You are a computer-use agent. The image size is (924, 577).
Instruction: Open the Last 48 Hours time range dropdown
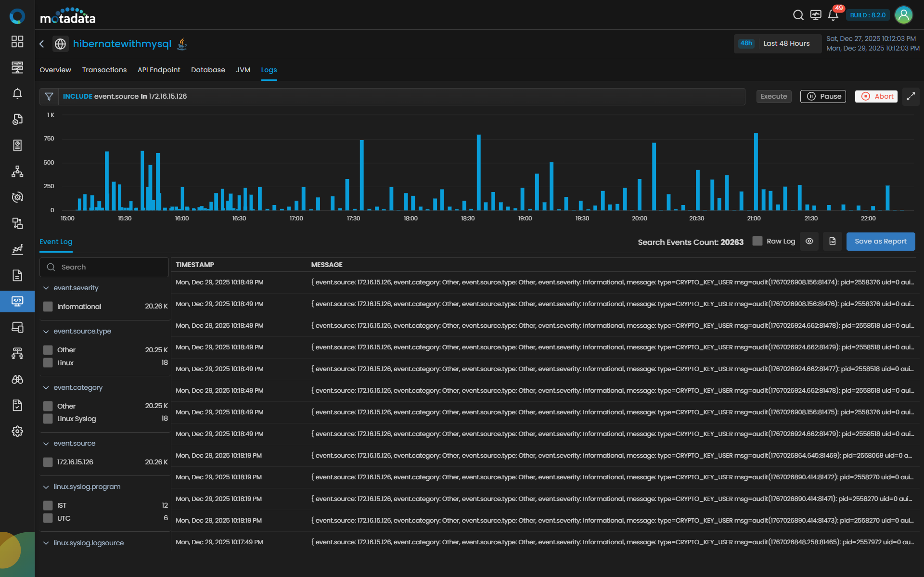point(778,44)
